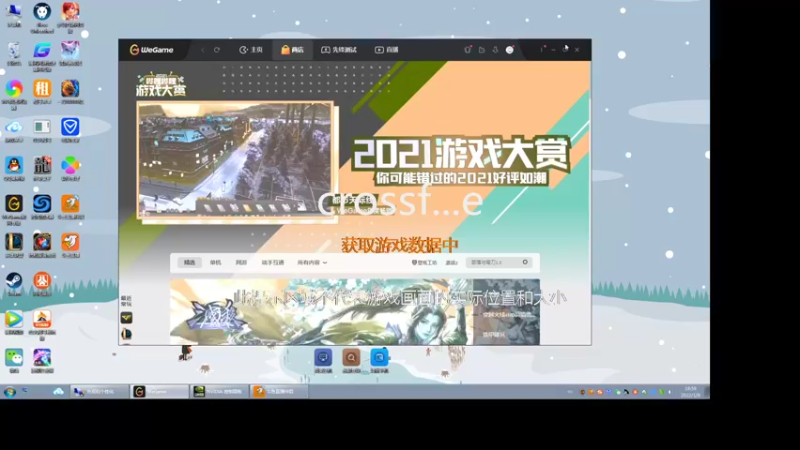Play the snowy city video thumbnail

click(235, 160)
